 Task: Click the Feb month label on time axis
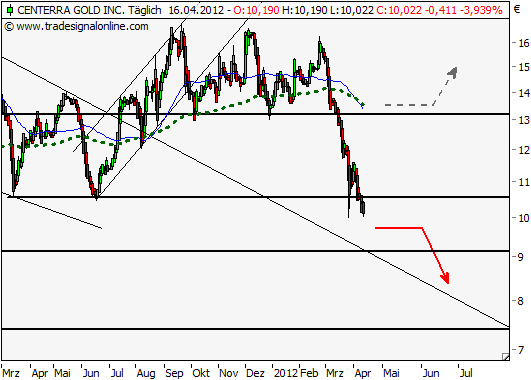(x=309, y=373)
